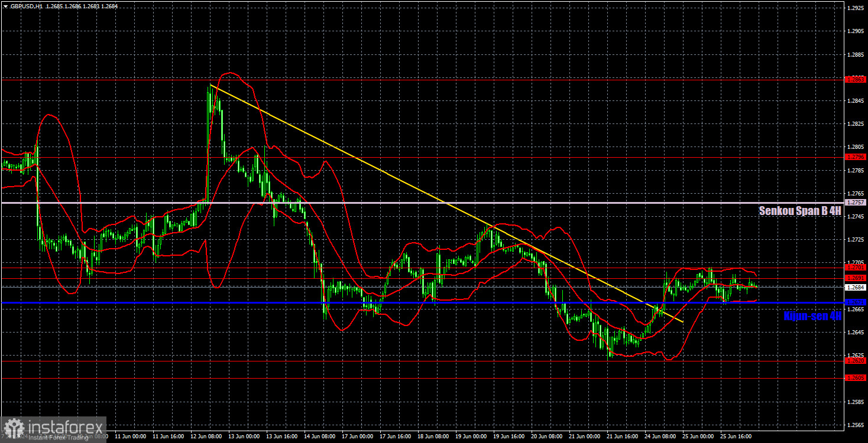Viewport: 868px width, 443px height.
Task: Click the red 1.2863 price level tag
Action: tap(856, 79)
